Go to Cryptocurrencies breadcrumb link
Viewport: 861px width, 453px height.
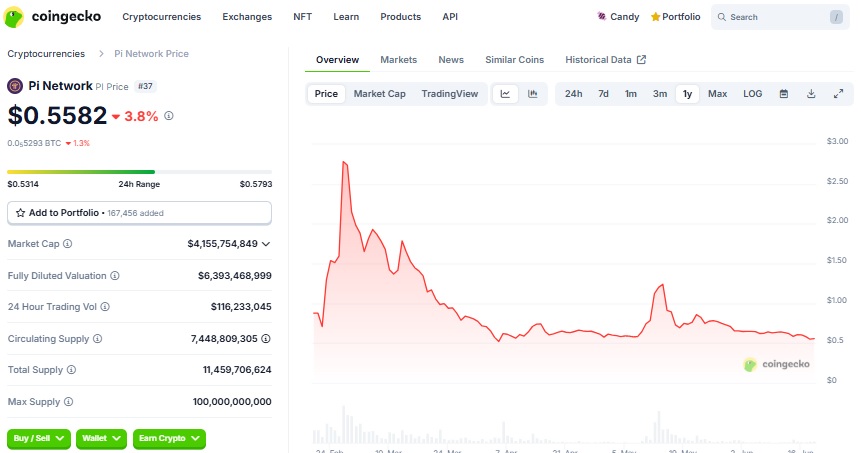click(46, 54)
